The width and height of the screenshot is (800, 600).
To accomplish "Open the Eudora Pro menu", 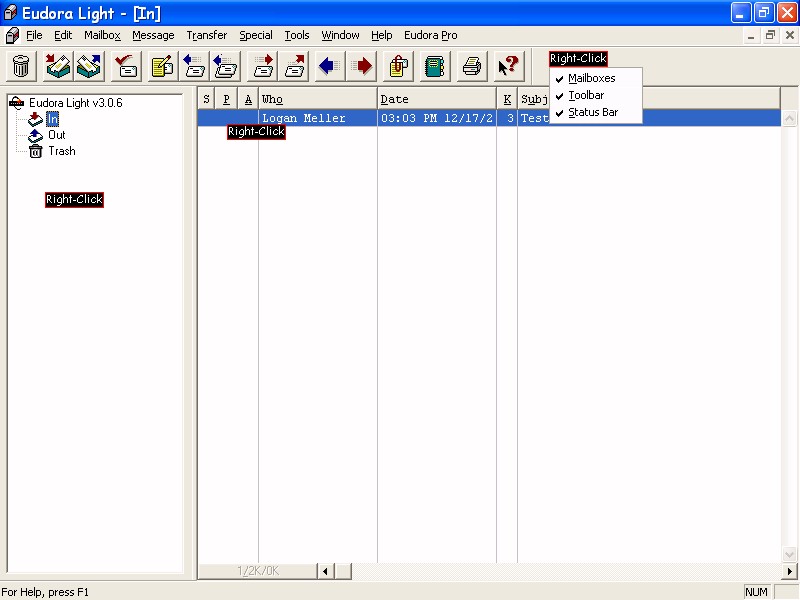I will coord(431,35).
